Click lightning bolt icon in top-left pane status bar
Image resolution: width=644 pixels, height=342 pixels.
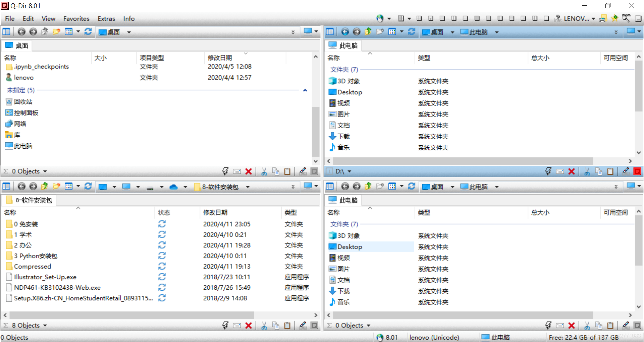coord(225,172)
